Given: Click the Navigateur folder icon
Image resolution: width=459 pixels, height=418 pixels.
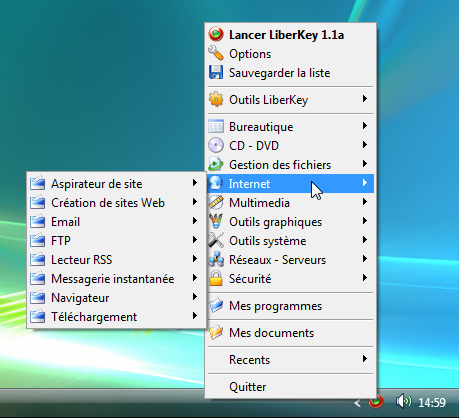Looking at the screenshot, I should (38, 297).
